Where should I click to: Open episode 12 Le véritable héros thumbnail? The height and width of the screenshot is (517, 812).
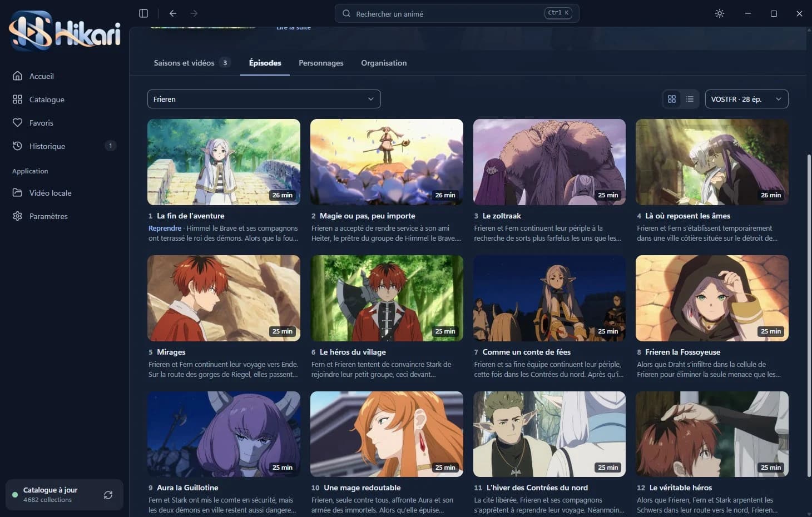[x=712, y=434]
